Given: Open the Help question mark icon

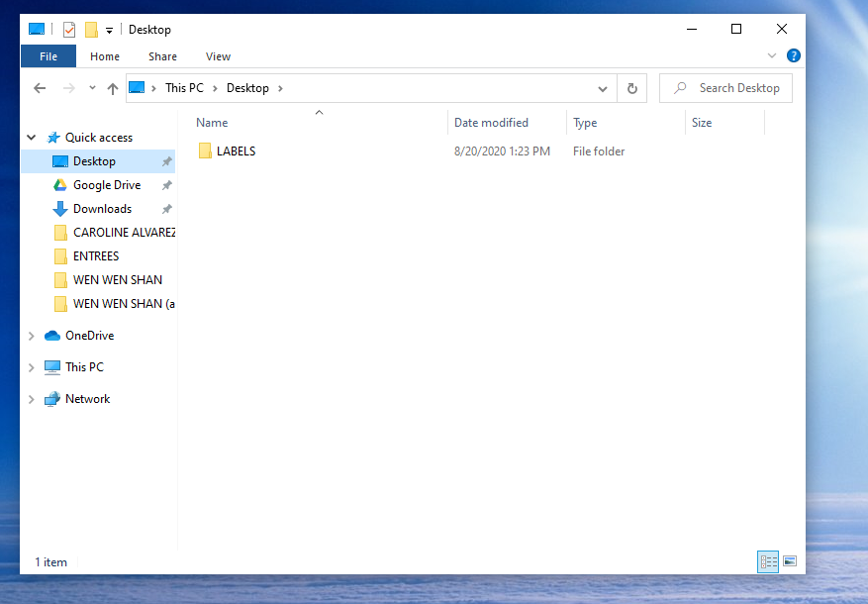Looking at the screenshot, I should 793,56.
